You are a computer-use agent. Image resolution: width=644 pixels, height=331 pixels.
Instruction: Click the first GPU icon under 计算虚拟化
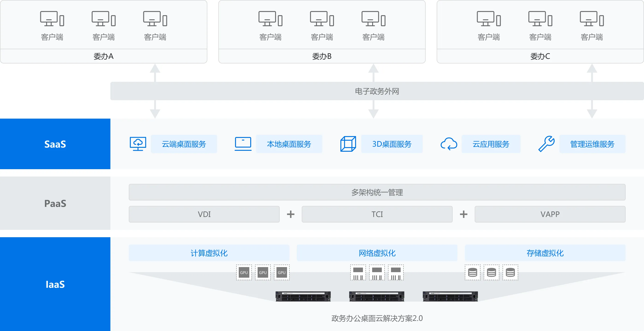pyautogui.click(x=244, y=273)
